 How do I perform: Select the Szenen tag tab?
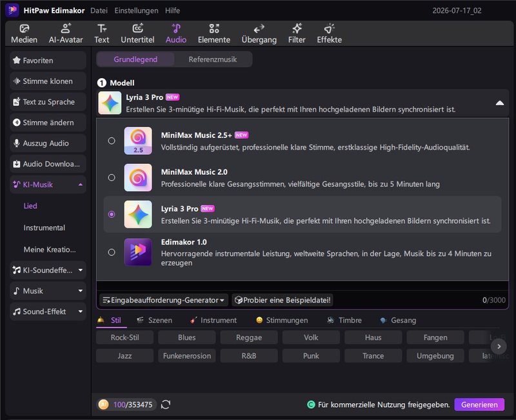click(154, 321)
